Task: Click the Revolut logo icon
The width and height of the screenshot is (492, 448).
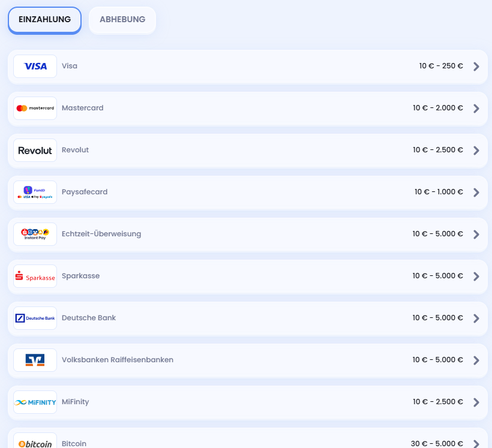Action: pyautogui.click(x=35, y=151)
